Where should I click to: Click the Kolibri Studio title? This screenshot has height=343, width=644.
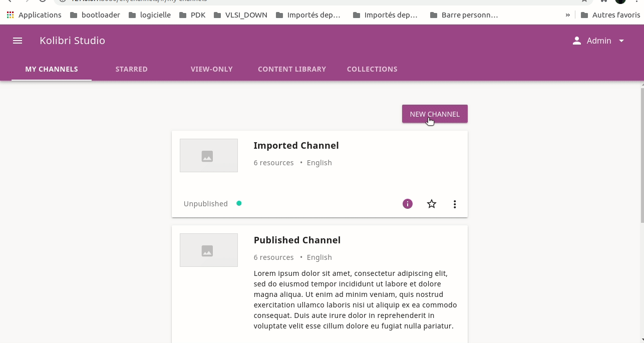[x=73, y=41]
